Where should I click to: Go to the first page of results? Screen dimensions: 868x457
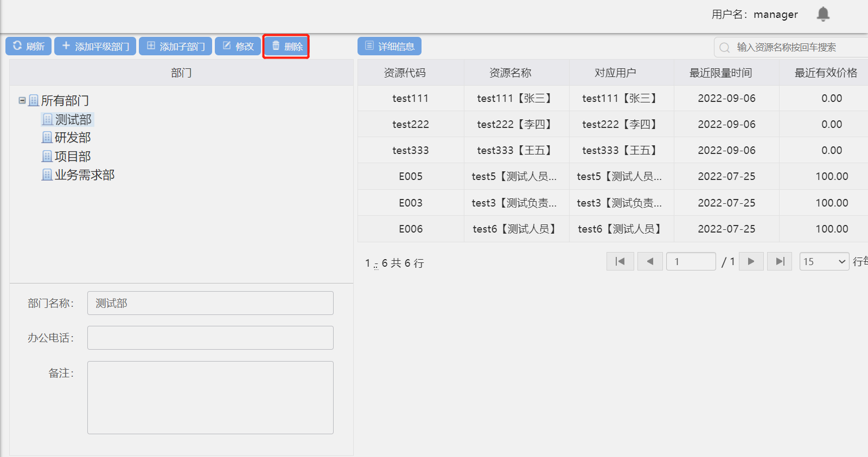pos(620,261)
